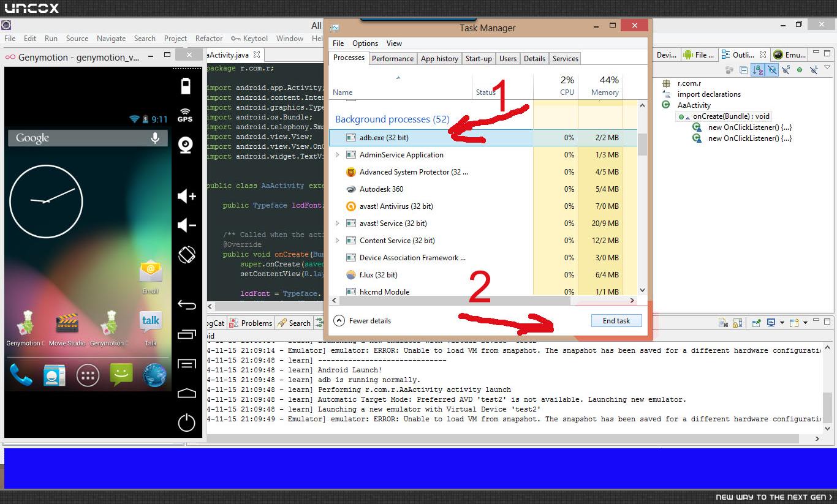837x504 pixels.
Task: Open the Android app drawer
Action: 88,375
